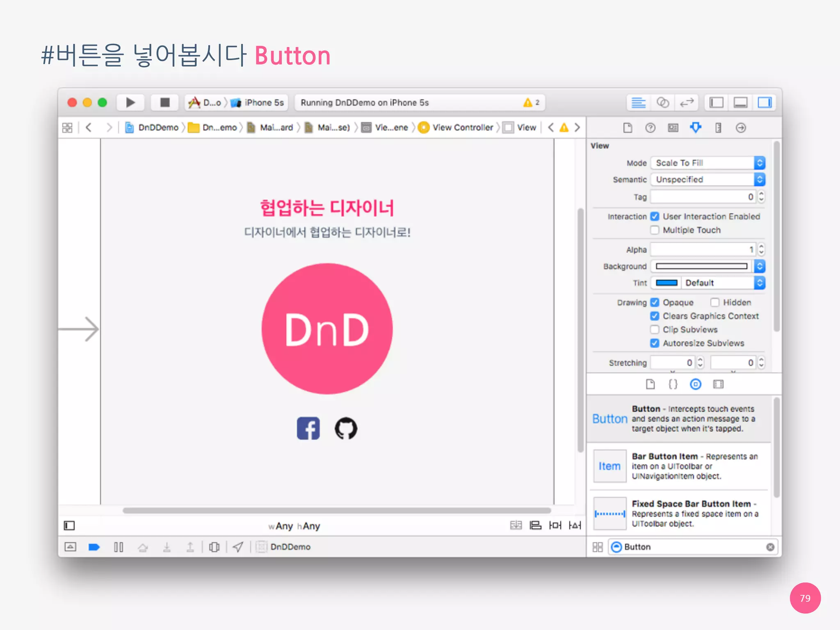Toggle User Interaction Enabled checkbox

click(x=655, y=217)
